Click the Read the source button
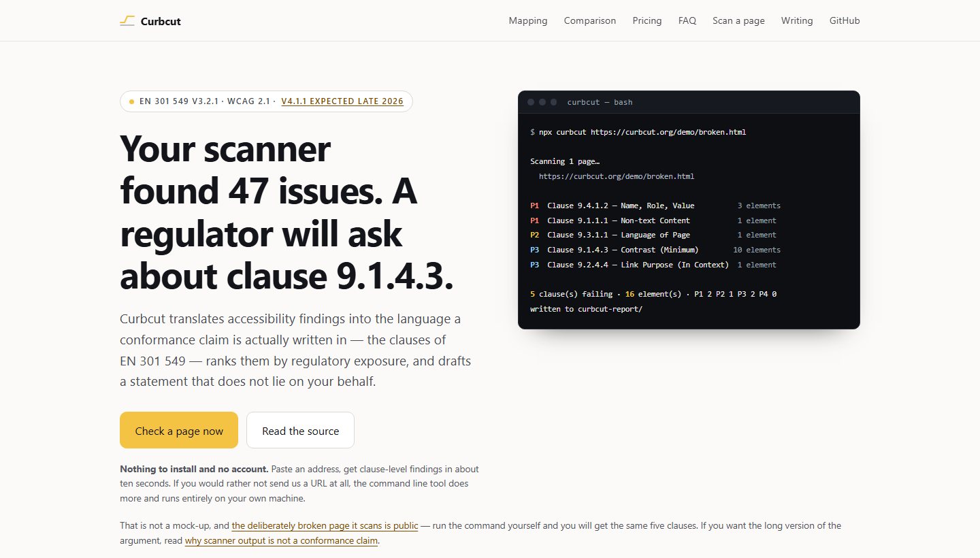Image resolution: width=980 pixels, height=558 pixels. [x=300, y=430]
